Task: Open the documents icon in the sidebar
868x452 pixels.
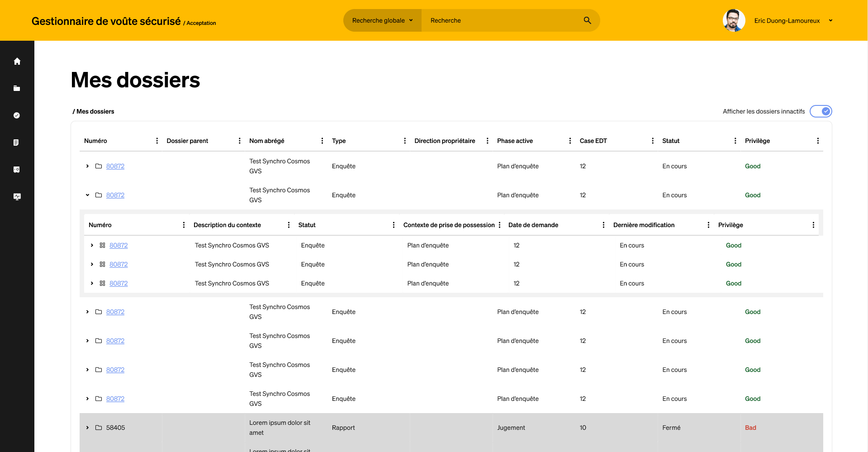Action: pyautogui.click(x=17, y=142)
